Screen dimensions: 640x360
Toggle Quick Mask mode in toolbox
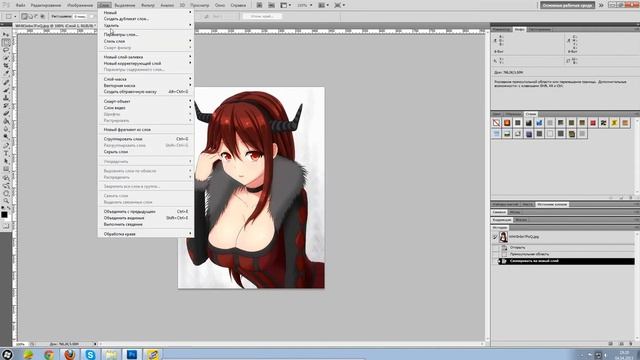[x=6, y=226]
